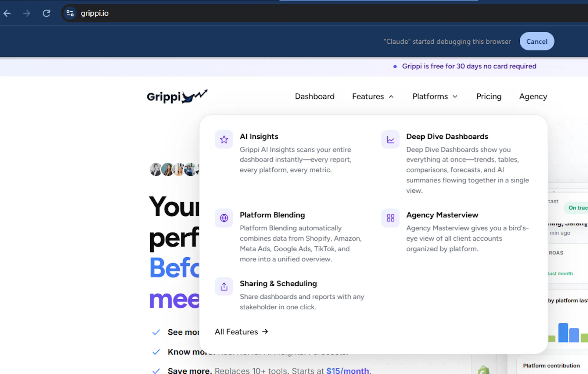588x374 pixels.
Task: Open the Platform Blending feature title
Action: click(x=272, y=215)
